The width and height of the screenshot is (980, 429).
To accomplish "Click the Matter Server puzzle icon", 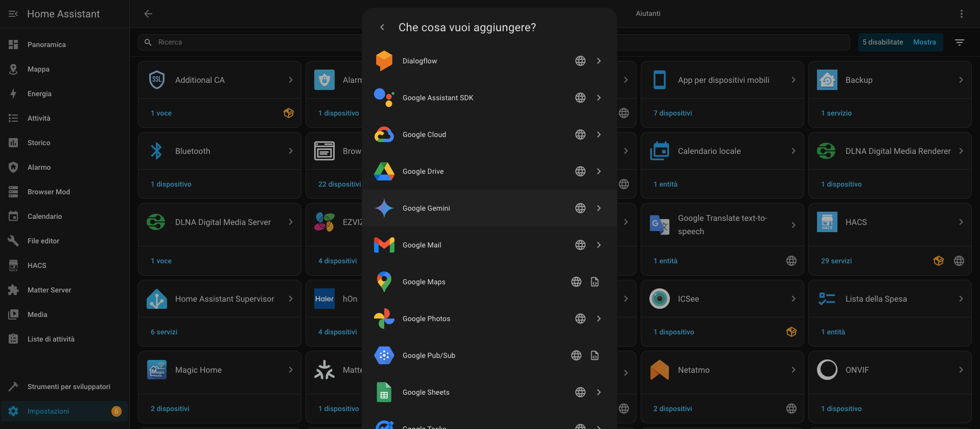I will 13,290.
